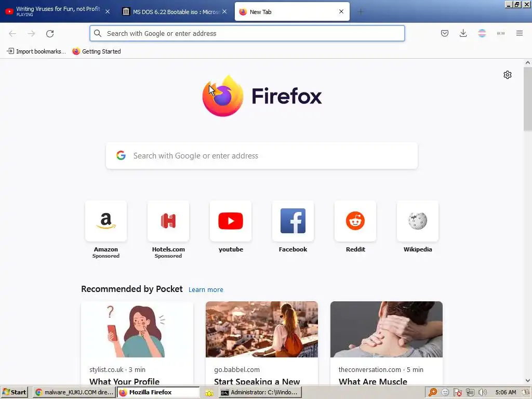
Task: Open the Hotels.com sponsored shortcut tile
Action: pos(168,221)
